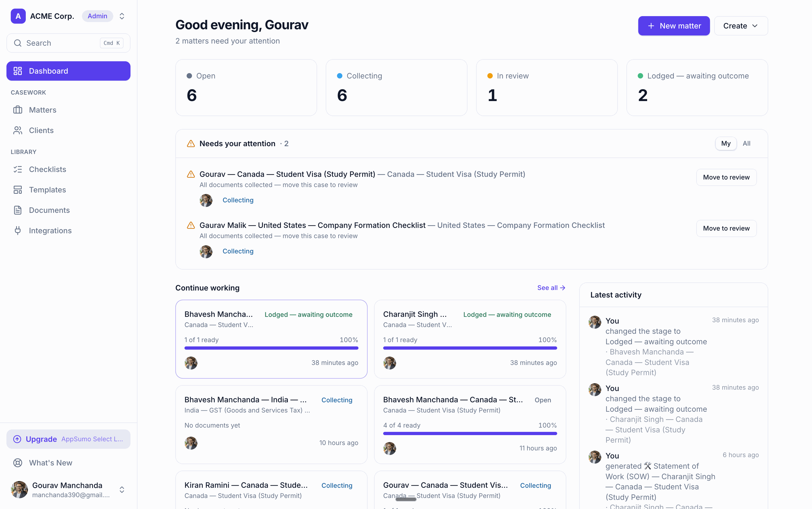
Task: Click the plus icon on New matter
Action: click(x=651, y=26)
